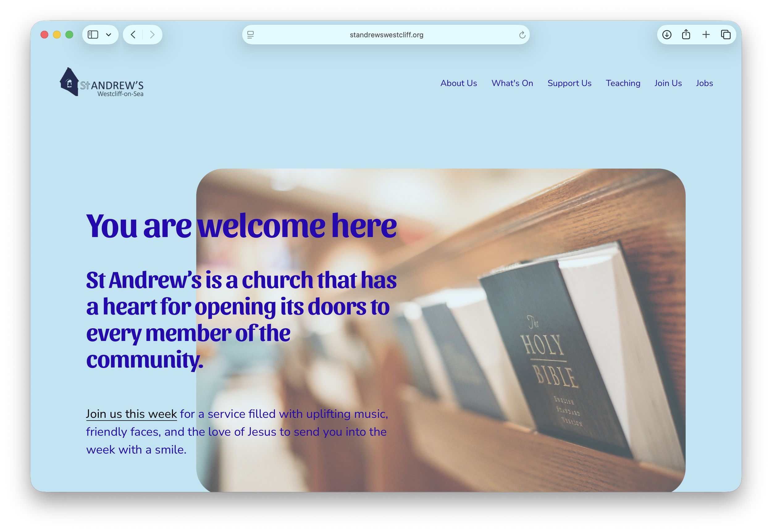Click the Holy Bible hero image

441,330
